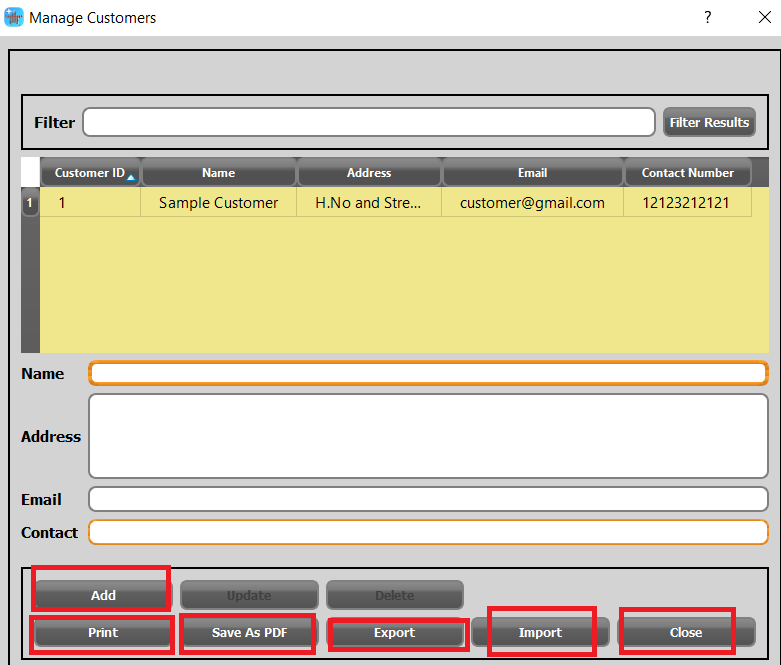Click the Address text area

point(428,436)
